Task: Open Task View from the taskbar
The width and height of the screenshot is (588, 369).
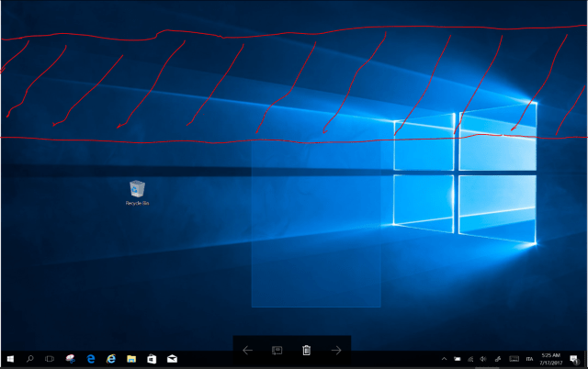Action: [50, 358]
